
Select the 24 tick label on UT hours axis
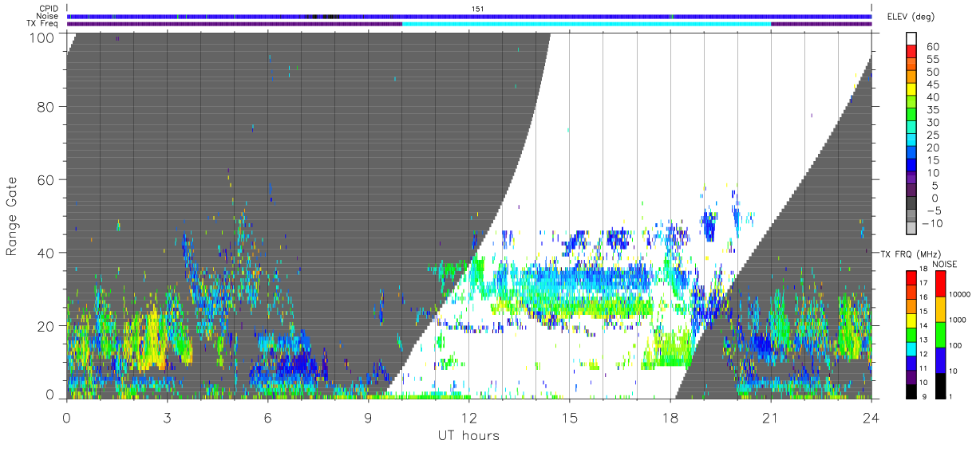pyautogui.click(x=871, y=418)
